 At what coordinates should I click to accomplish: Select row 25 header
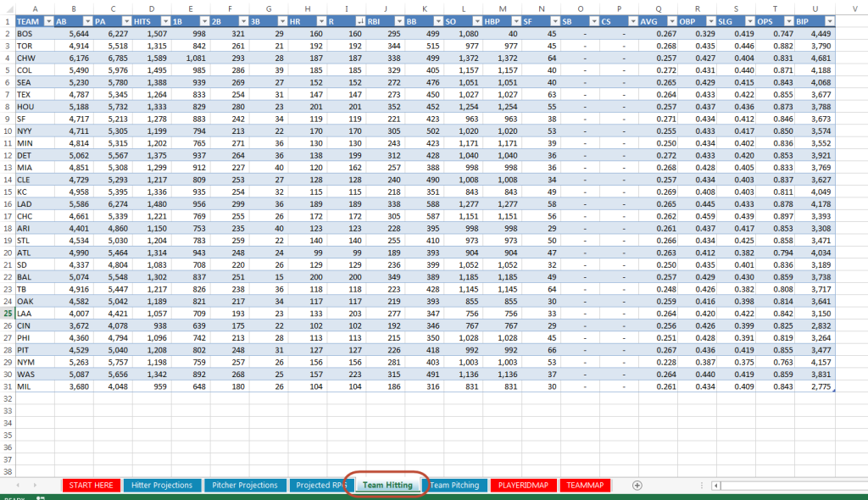[7, 313]
